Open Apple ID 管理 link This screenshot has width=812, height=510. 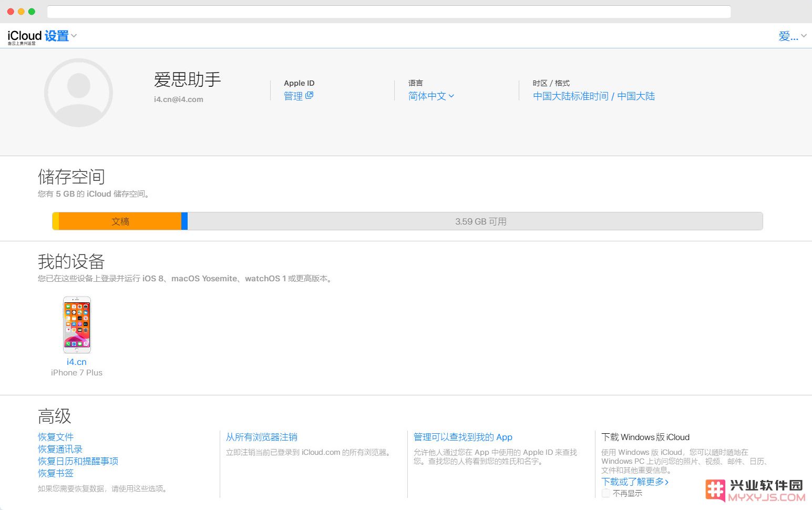[293, 96]
